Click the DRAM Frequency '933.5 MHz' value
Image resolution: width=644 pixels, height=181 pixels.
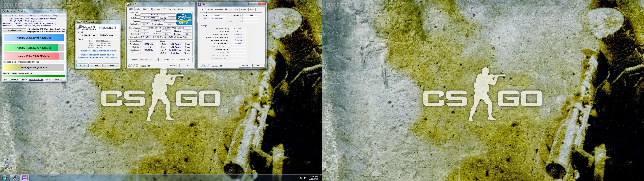point(238,28)
